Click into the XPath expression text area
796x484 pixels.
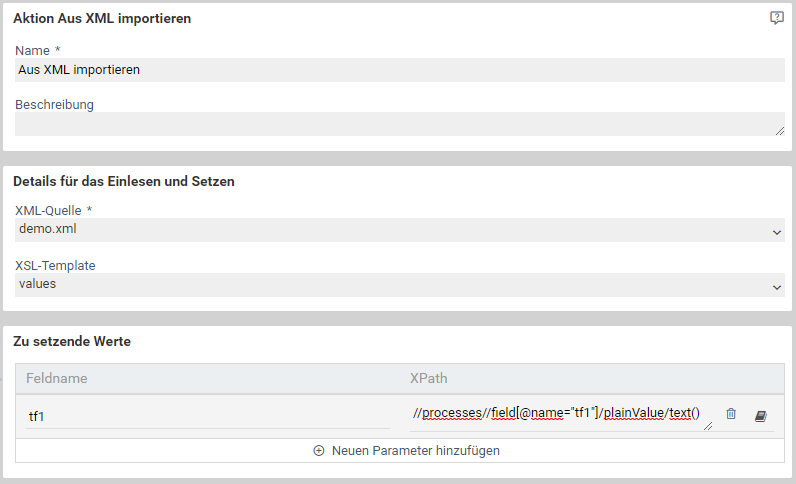coord(561,417)
